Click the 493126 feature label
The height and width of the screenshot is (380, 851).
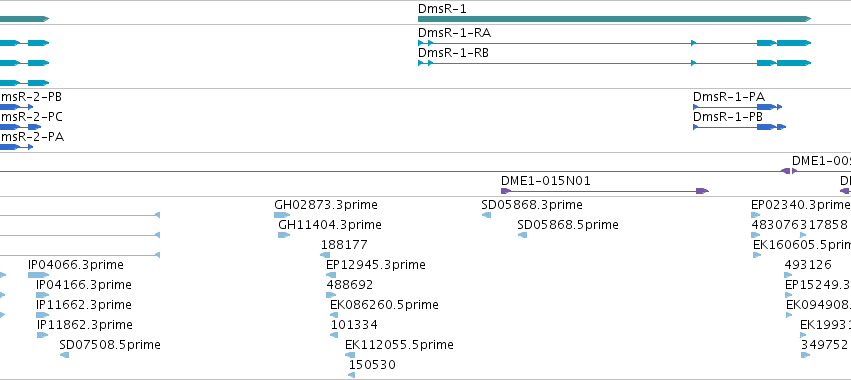click(x=808, y=265)
